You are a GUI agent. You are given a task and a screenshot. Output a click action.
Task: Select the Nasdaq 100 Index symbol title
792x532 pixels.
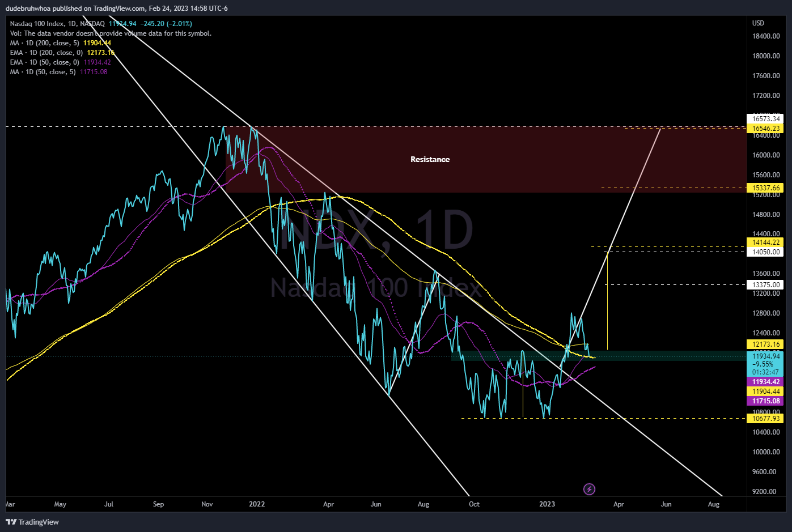(x=57, y=24)
